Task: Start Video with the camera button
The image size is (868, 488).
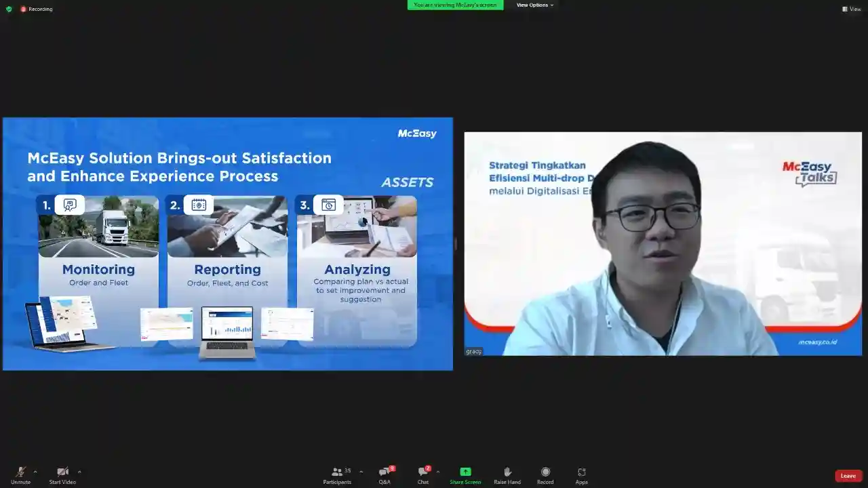Action: [62, 475]
